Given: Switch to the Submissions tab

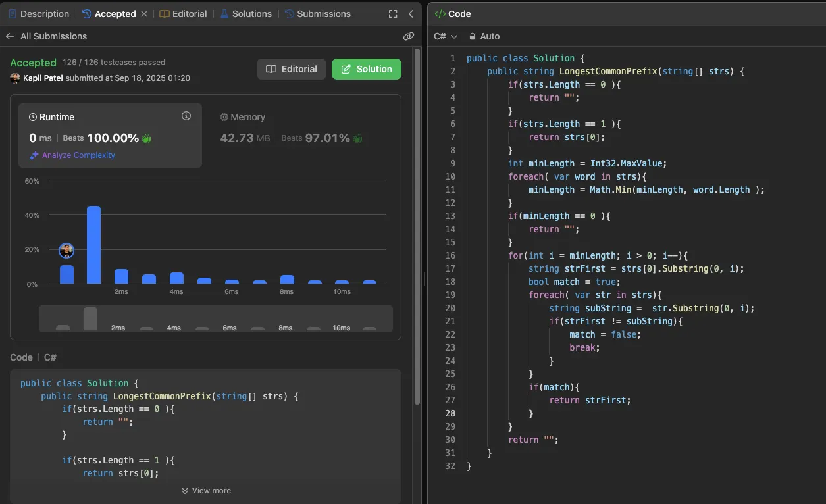Looking at the screenshot, I should (x=323, y=13).
